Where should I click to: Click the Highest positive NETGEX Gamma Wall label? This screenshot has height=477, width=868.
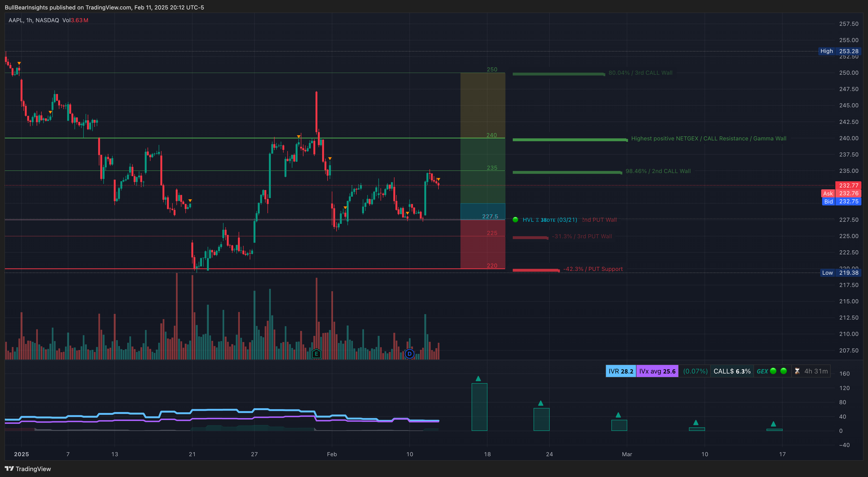tap(709, 139)
